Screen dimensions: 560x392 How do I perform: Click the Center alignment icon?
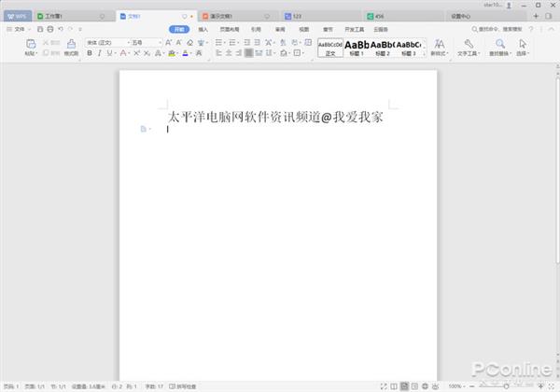229,53
